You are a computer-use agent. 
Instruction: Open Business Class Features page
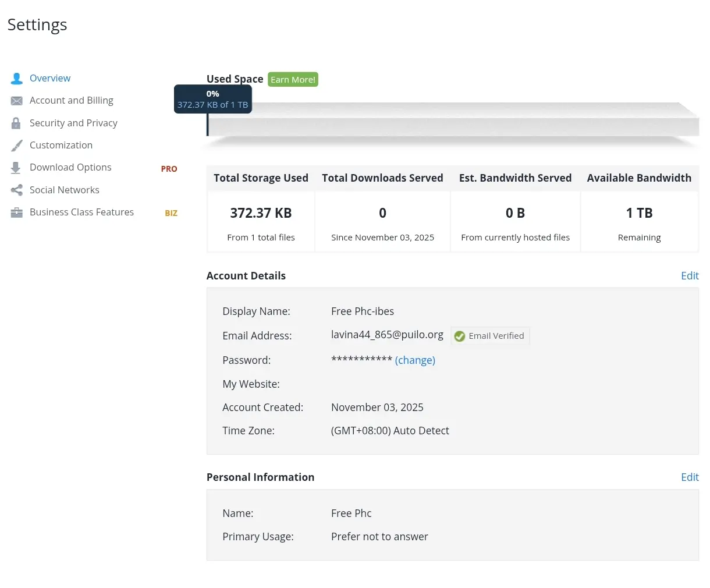pyautogui.click(x=81, y=212)
